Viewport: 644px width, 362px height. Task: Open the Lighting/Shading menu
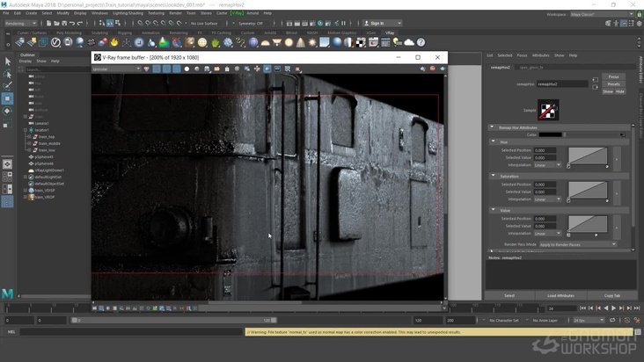[x=128, y=13]
